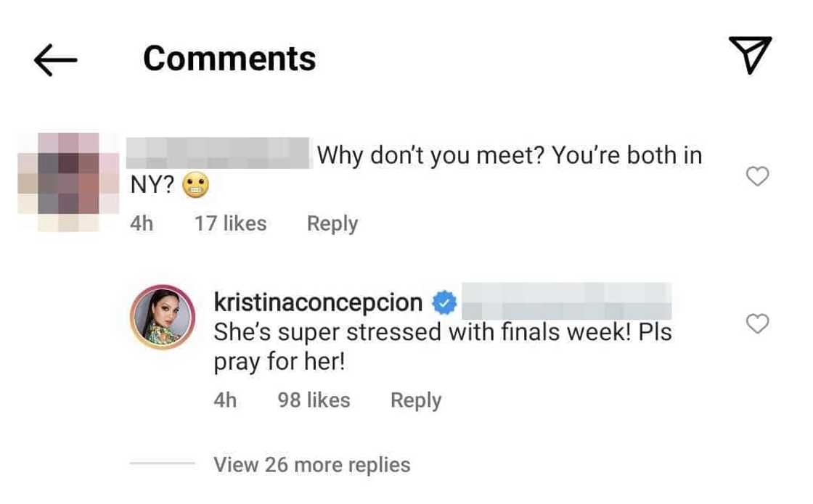
Task: Like kristinaconcepcion's reply with the heart
Action: click(757, 323)
